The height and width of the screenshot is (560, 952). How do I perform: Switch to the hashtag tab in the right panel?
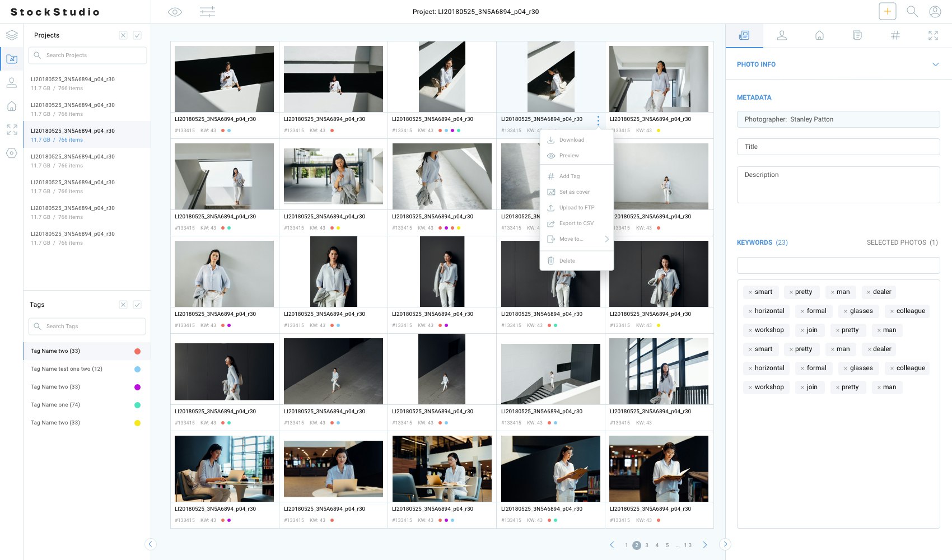[x=895, y=35]
